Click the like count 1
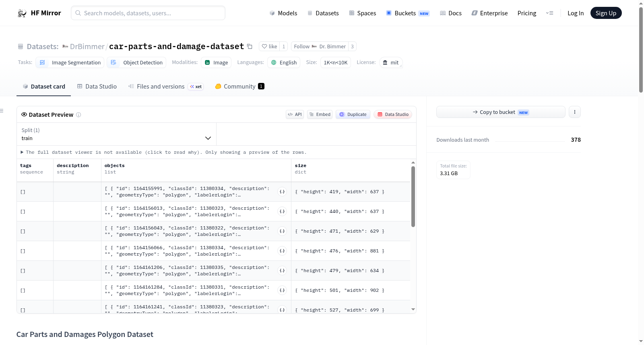The width and height of the screenshot is (644, 345). point(283,46)
